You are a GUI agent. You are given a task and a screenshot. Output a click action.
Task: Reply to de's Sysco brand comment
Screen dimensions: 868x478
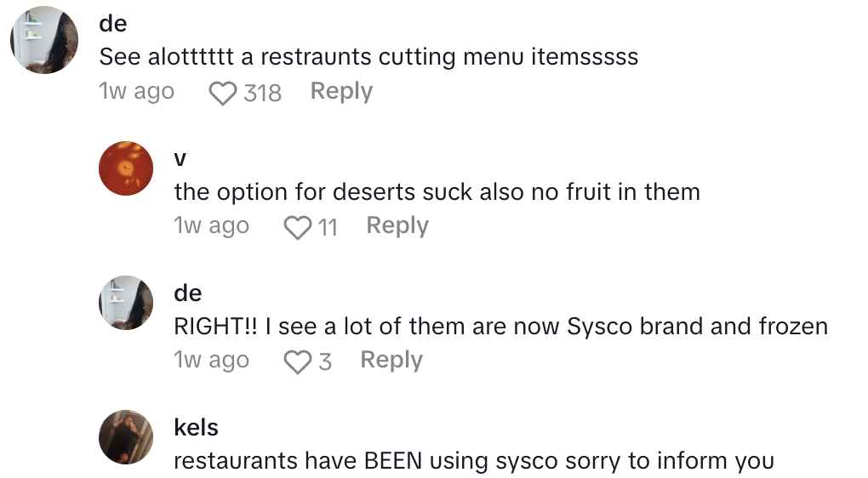[x=391, y=361]
